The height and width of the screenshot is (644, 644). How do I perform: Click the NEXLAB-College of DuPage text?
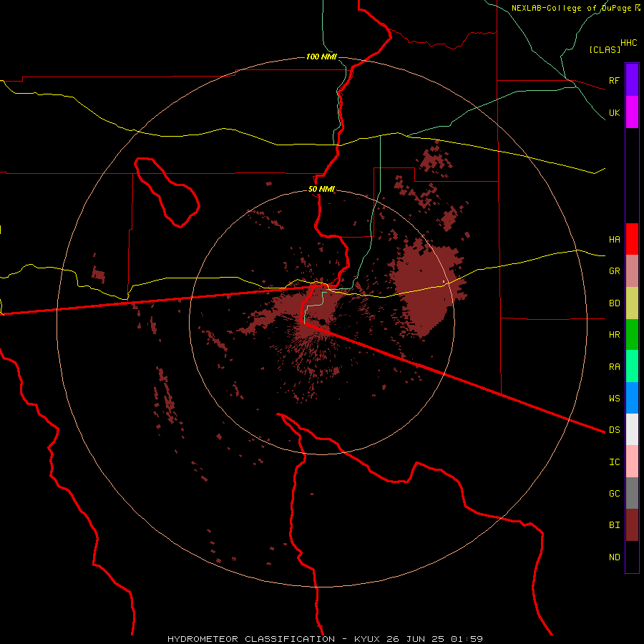[572, 8]
